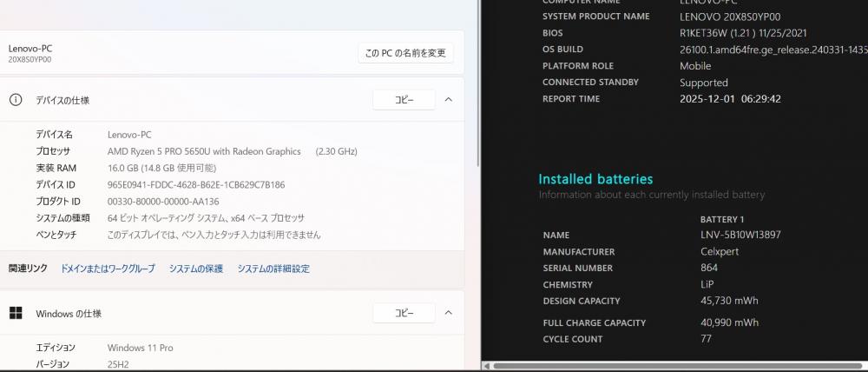Click the デバイスの仕様 section header label
Image resolution: width=868 pixels, height=372 pixels.
click(62, 100)
